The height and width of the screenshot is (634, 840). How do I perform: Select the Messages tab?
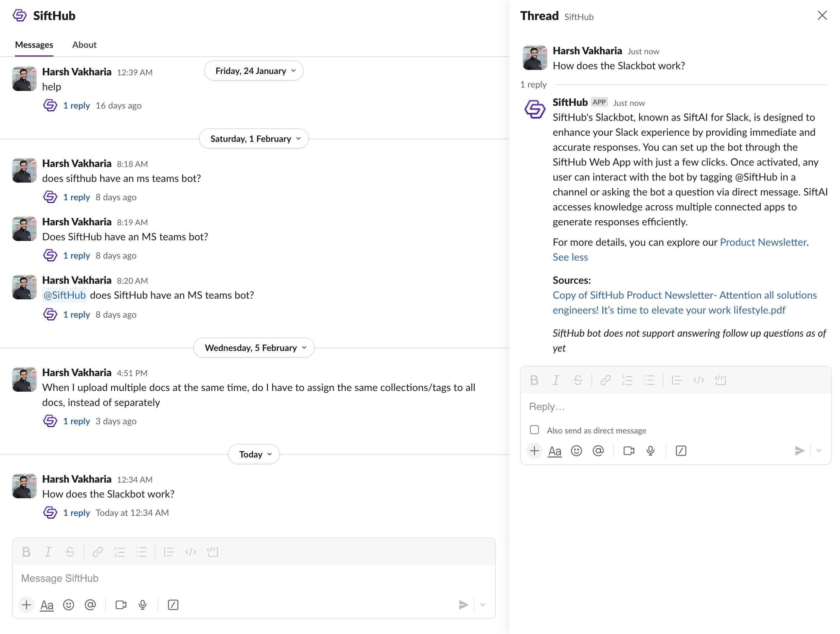point(34,45)
